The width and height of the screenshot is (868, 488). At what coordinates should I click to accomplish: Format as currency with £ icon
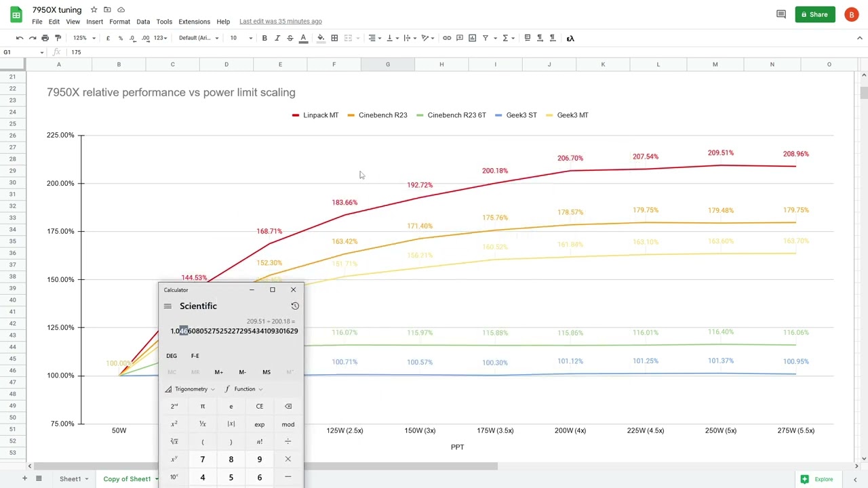tap(108, 38)
